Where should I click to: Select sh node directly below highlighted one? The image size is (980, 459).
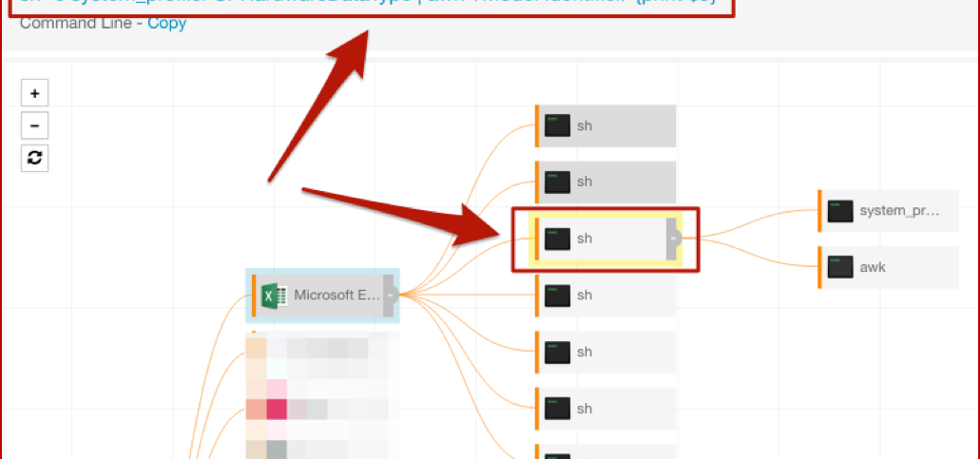pos(585,296)
